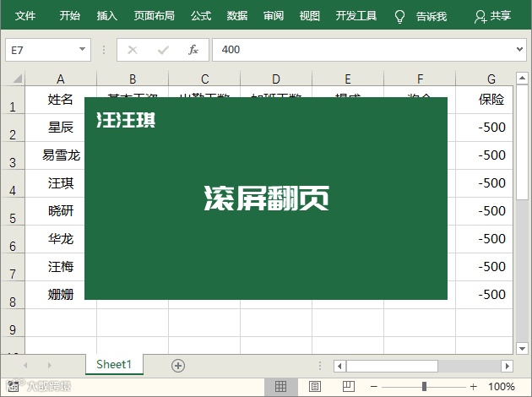Image resolution: width=532 pixels, height=397 pixels.
Task: Select column D header
Action: tap(276, 79)
